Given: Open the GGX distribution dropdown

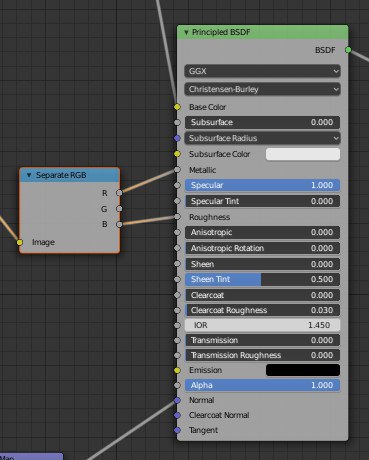Looking at the screenshot, I should pos(262,71).
